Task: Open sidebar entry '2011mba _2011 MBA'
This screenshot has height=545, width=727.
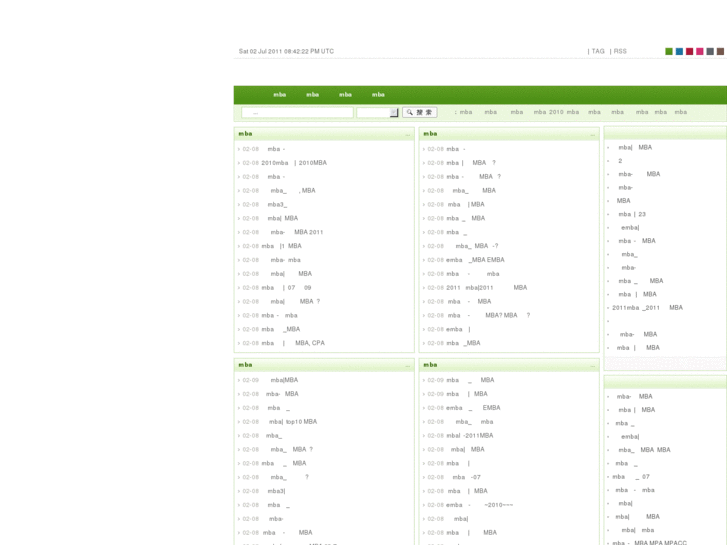Action: pos(647,308)
